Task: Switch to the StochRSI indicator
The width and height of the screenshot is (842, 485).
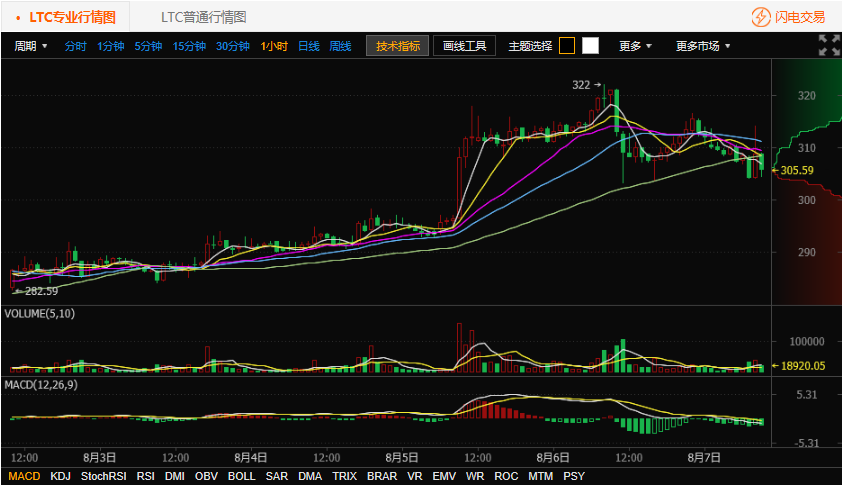Action: pos(104,476)
